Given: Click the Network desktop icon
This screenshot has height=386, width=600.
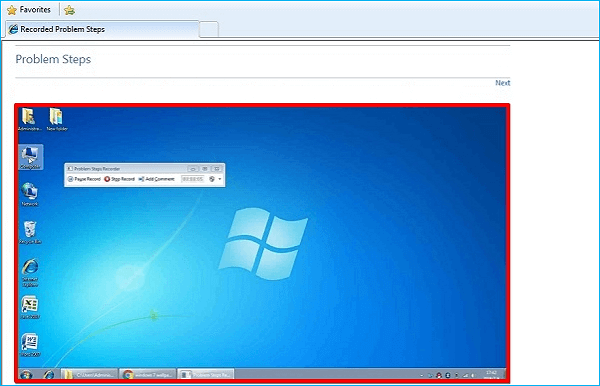Looking at the screenshot, I should pos(30,194).
